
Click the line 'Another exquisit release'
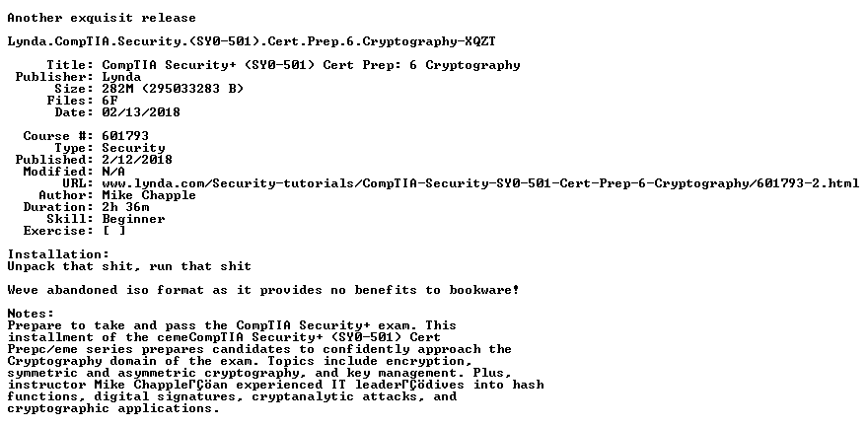click(x=102, y=19)
